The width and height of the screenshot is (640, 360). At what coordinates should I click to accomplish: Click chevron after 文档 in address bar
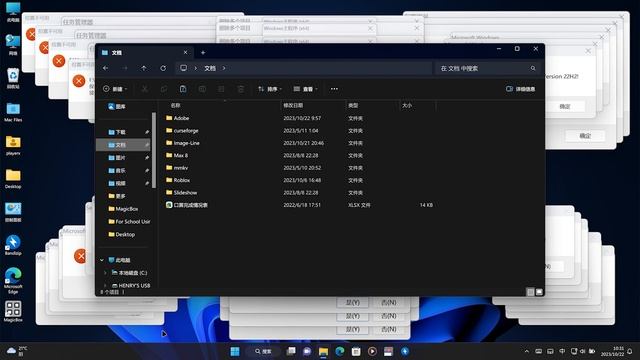point(224,68)
